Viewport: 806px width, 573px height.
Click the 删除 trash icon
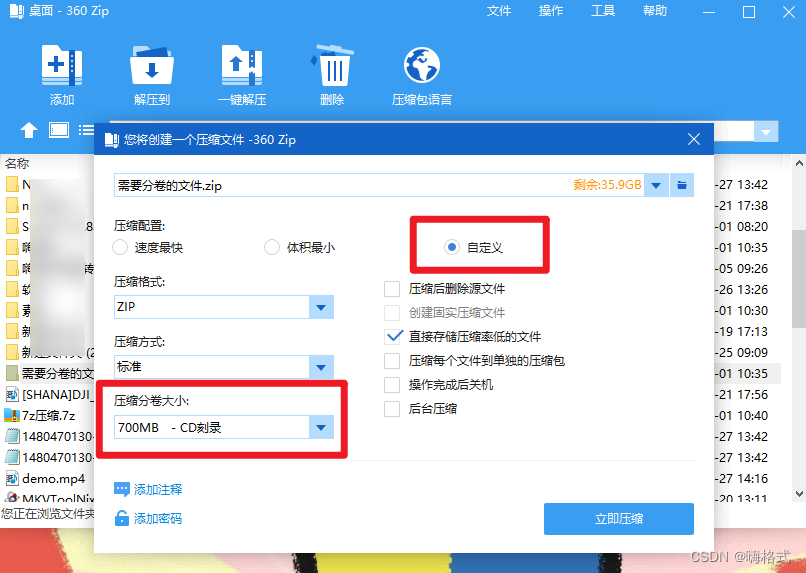click(x=332, y=65)
